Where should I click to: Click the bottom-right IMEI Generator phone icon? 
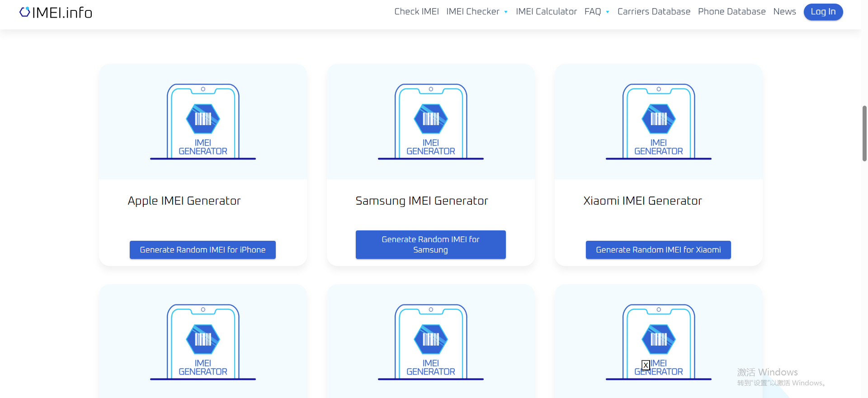coord(659,342)
